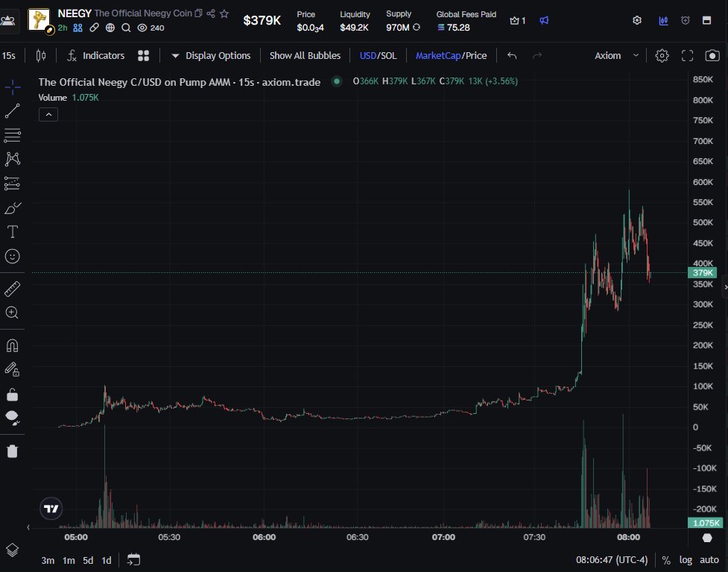Open the Axiom layout dropdown

pos(616,56)
